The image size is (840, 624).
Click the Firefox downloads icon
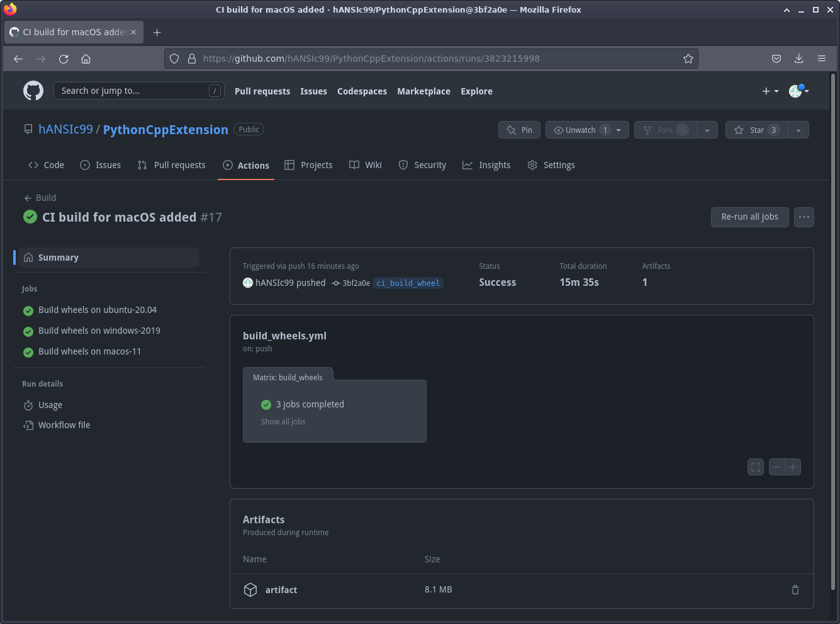[x=798, y=59]
